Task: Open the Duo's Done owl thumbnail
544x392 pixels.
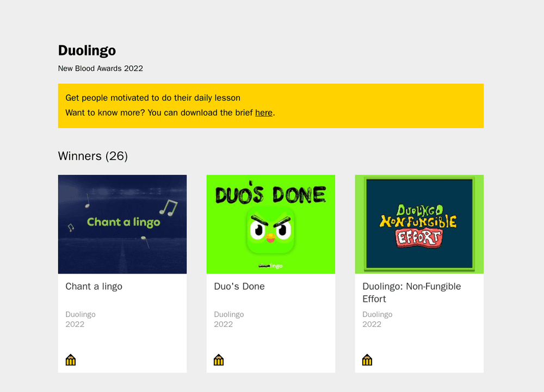Action: 270,224
